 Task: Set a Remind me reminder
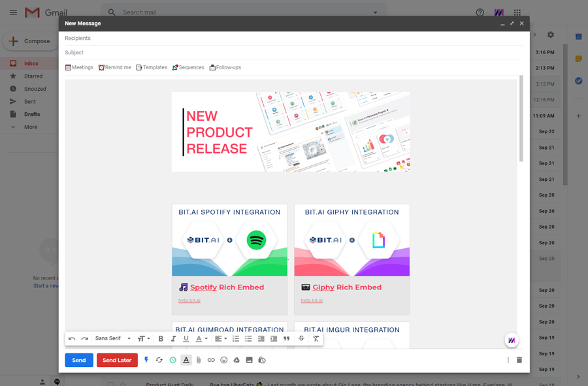tap(115, 67)
